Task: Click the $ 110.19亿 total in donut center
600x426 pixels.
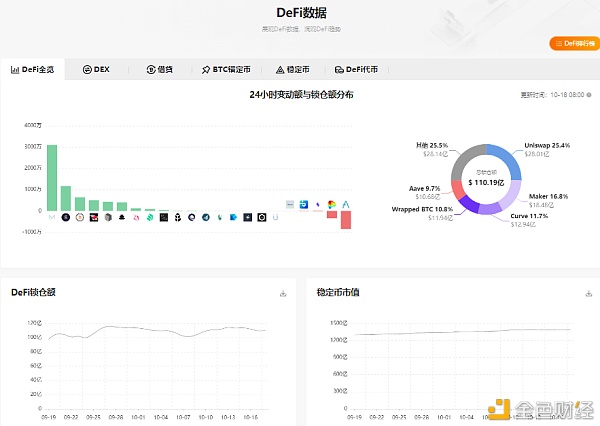Action: click(486, 183)
